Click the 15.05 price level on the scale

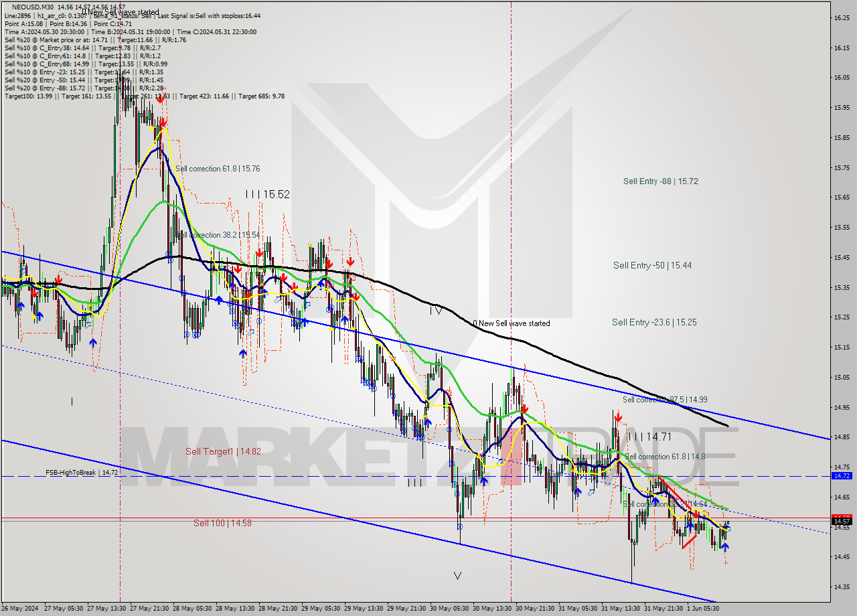(842, 378)
